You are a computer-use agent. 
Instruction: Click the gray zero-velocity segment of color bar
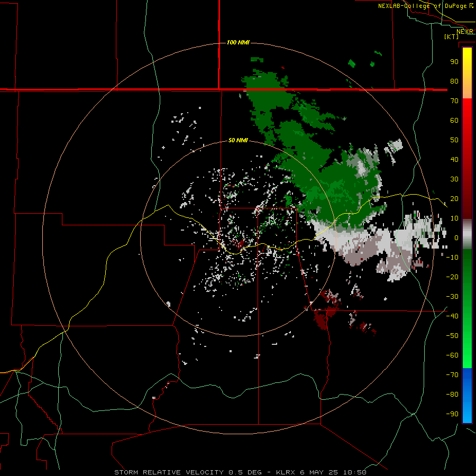(467, 234)
